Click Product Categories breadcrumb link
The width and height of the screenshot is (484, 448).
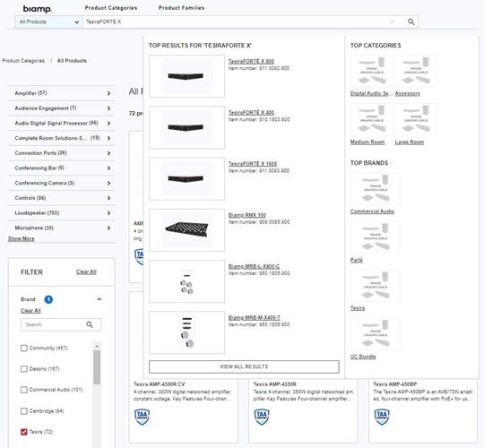click(x=23, y=61)
